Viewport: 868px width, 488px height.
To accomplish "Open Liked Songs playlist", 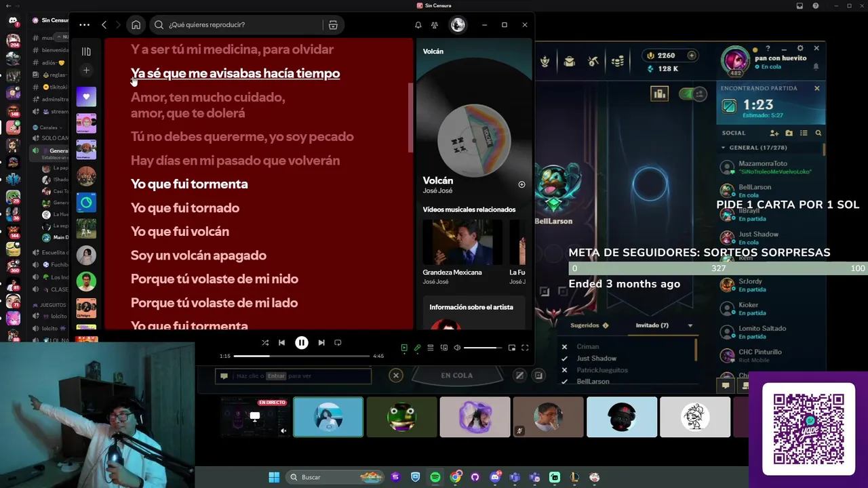I will click(86, 97).
